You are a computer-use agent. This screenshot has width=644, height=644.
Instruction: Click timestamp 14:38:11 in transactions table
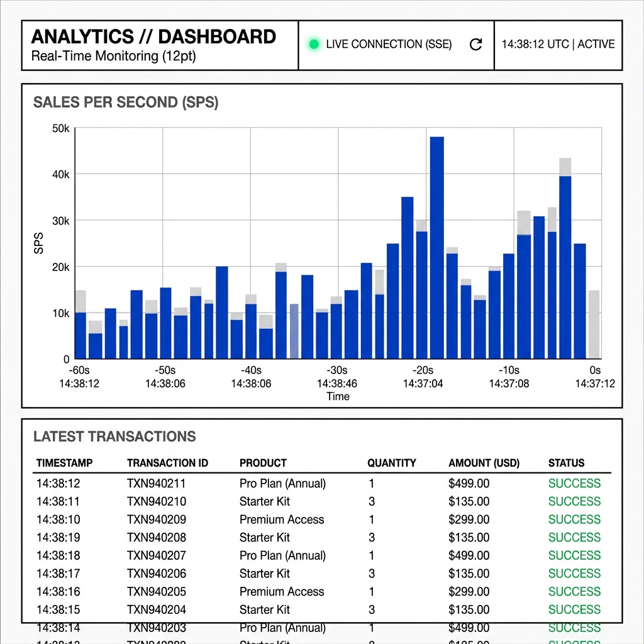coord(58,501)
